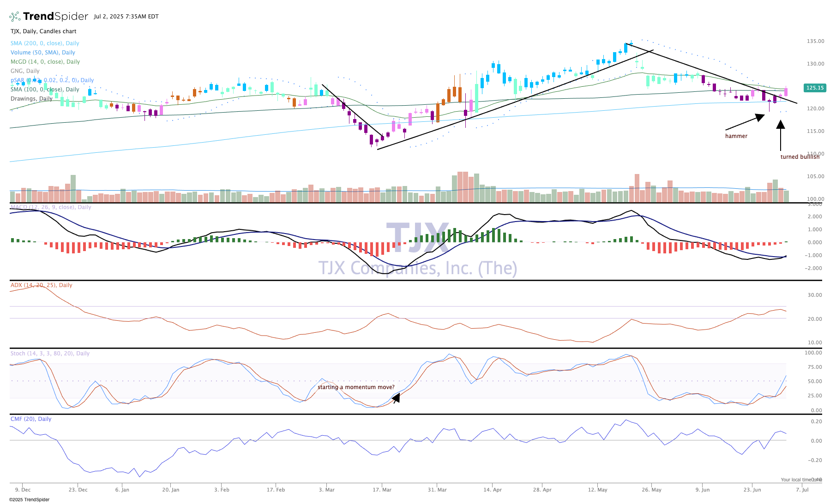The image size is (836, 504).
Task: Expand the ADX (14, 20, 25) panel label
Action: (x=41, y=285)
